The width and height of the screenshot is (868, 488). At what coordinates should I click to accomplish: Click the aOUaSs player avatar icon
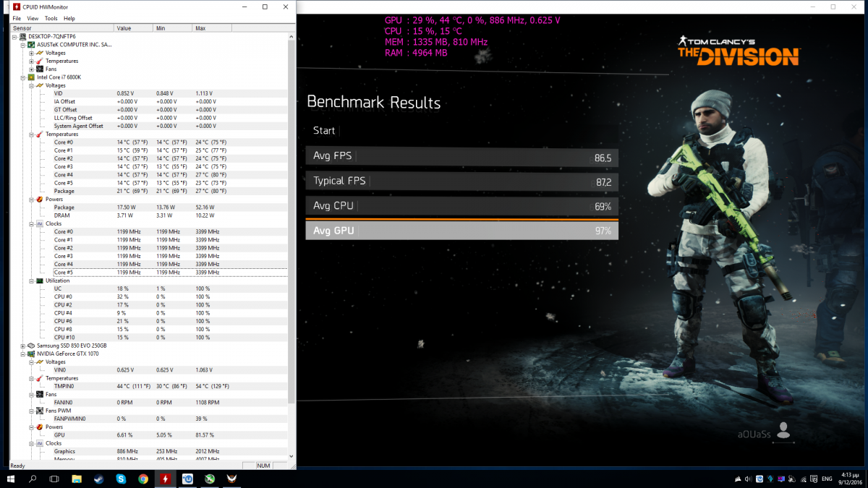pos(783,431)
